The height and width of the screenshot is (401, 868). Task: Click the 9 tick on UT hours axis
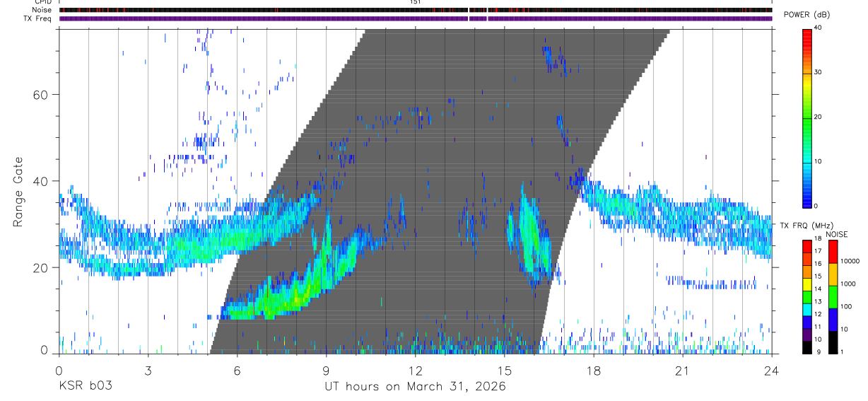coord(326,371)
